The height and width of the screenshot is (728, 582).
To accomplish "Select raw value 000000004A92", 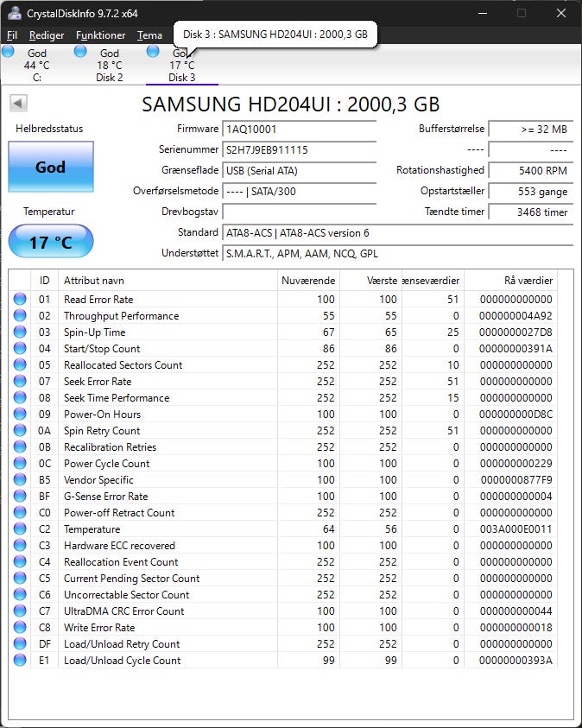I will point(516,316).
